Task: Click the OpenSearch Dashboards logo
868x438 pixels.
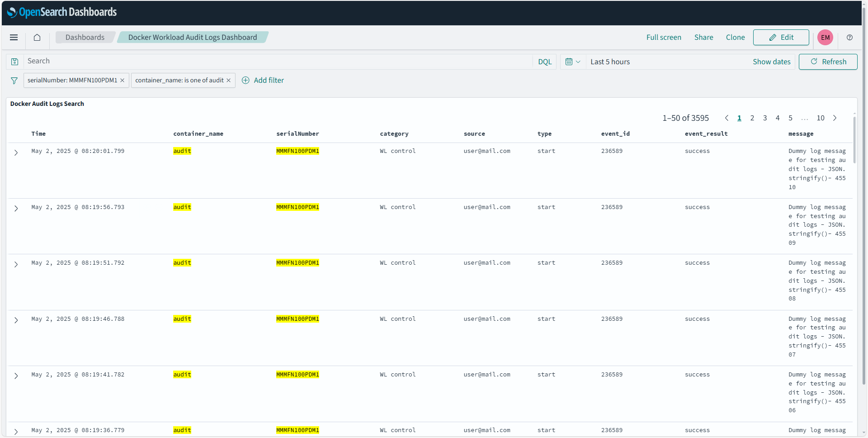Action: pos(62,12)
